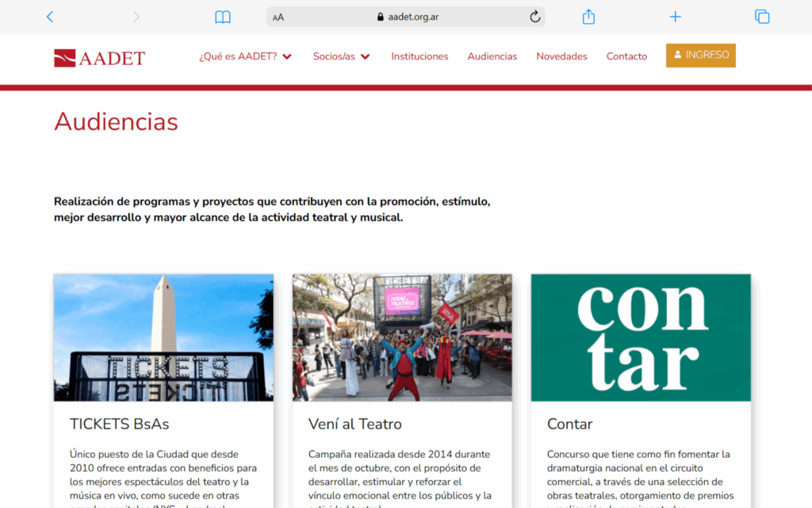Open a new tab with plus icon
This screenshot has width=812, height=508.
675,17
